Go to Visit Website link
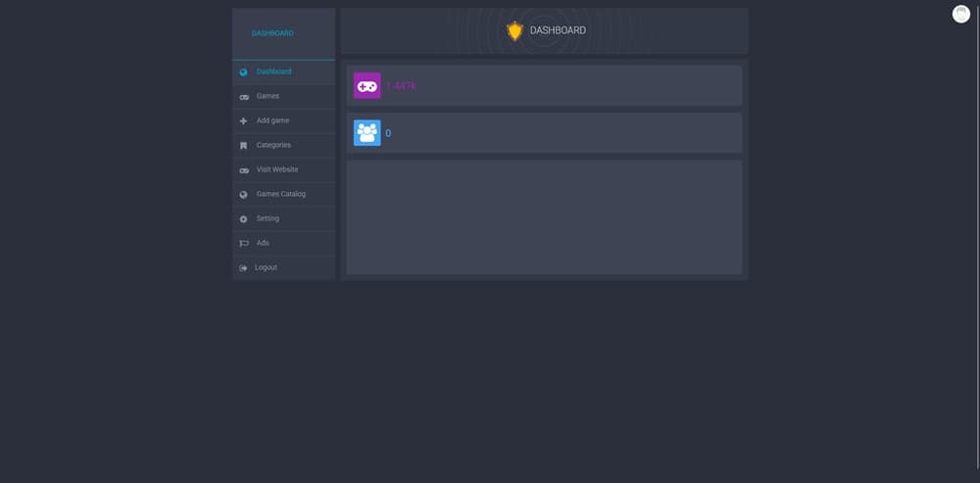 pos(277,169)
